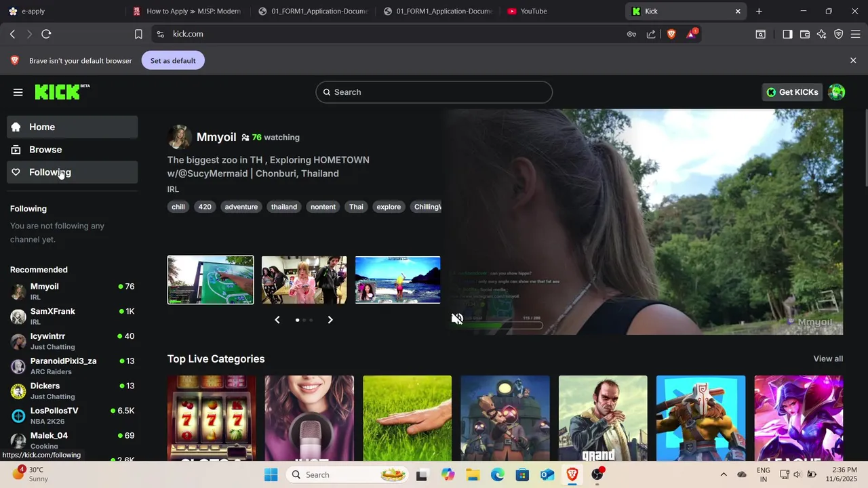Open Malek_04 recommended channel
Screen dimensions: 868x488
(73, 441)
